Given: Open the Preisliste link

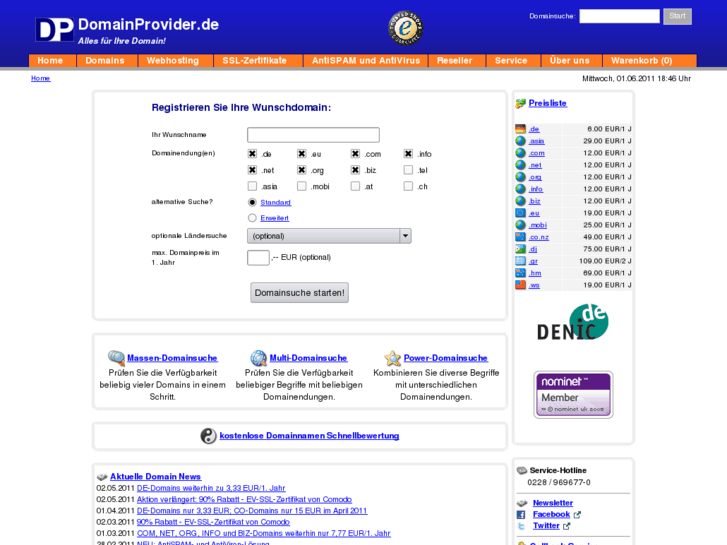Looking at the screenshot, I should tap(548, 103).
